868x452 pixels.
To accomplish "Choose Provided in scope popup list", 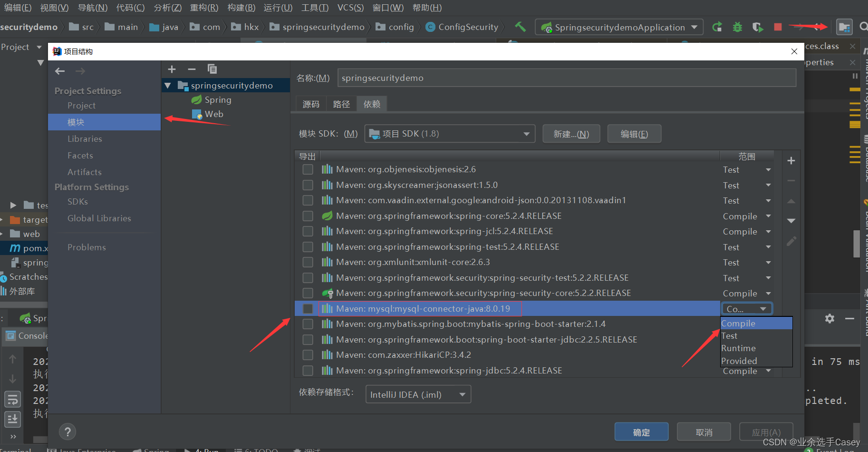I will point(756,361).
